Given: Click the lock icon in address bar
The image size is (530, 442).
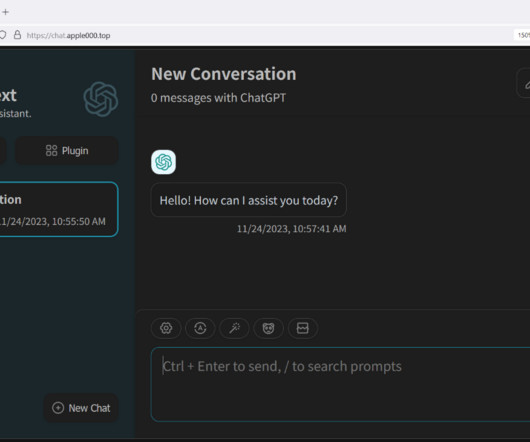Looking at the screenshot, I should (x=17, y=35).
